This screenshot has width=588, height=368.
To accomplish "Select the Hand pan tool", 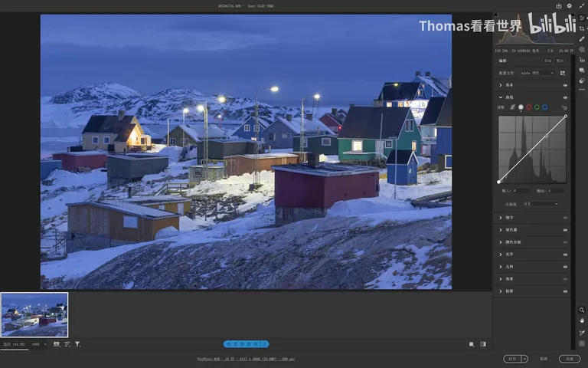I will (582, 320).
